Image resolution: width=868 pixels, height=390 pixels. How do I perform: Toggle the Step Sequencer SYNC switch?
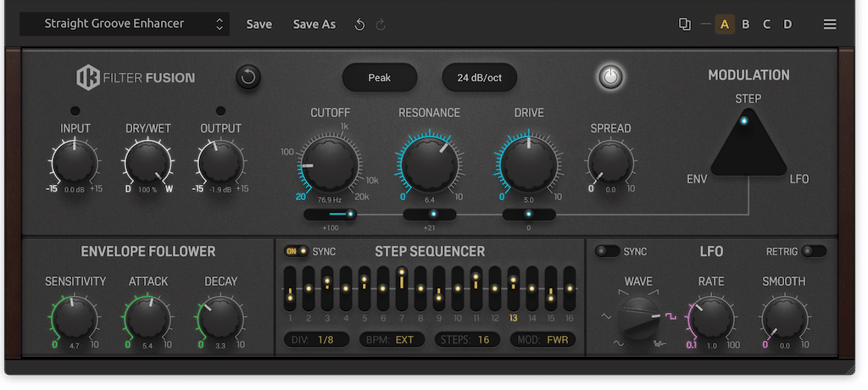click(x=296, y=252)
